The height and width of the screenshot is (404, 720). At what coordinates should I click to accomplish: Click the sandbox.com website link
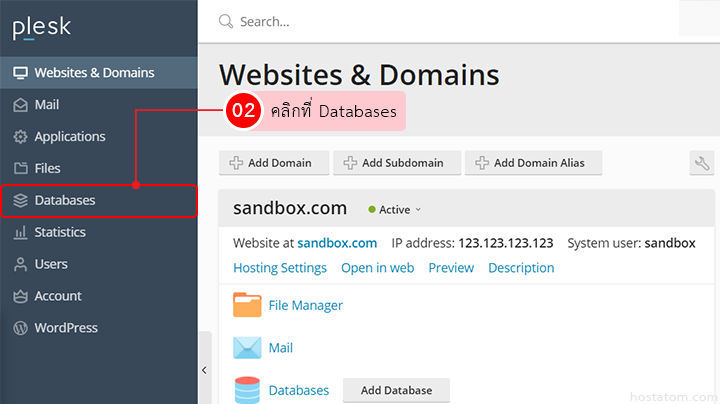[x=337, y=243]
